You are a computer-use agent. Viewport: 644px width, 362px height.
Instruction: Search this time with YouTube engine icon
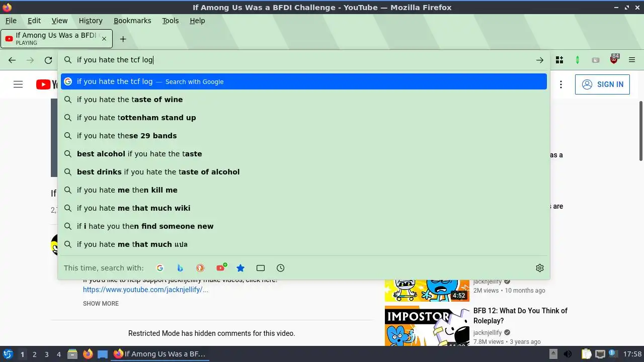pos(220,268)
